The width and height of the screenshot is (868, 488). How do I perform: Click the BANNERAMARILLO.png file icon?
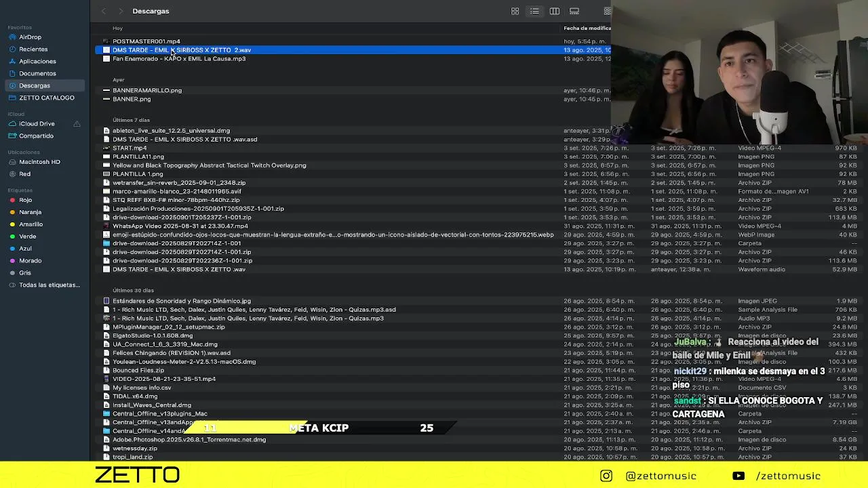click(x=106, y=90)
